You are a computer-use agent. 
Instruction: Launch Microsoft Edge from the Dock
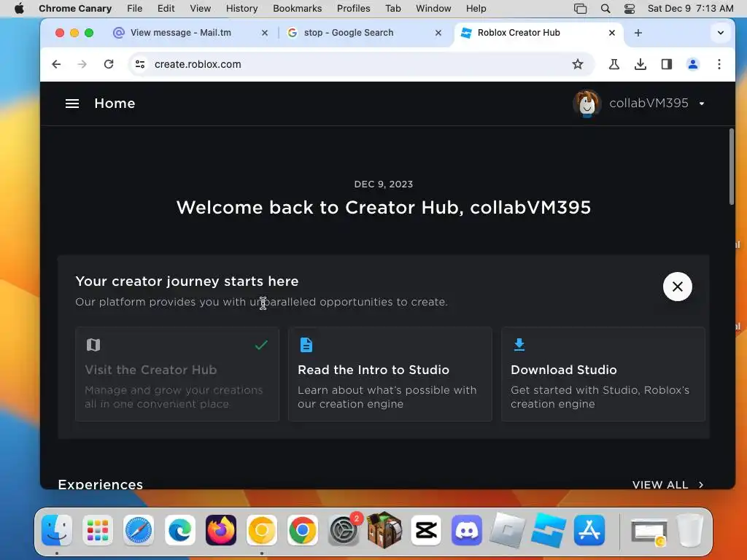(179, 530)
